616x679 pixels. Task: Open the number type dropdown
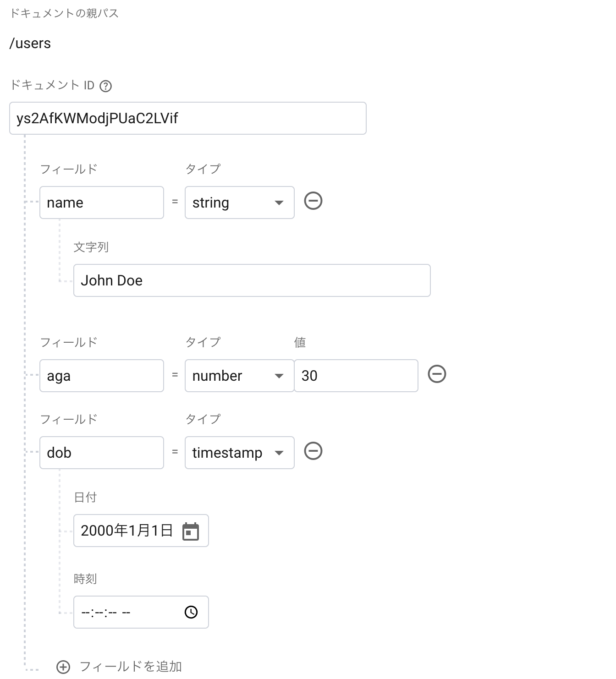coord(239,376)
